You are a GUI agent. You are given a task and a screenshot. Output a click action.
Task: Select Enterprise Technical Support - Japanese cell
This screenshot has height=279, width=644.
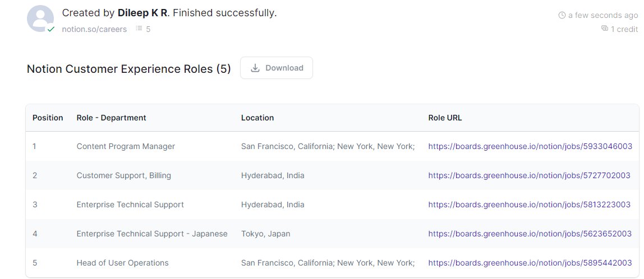click(x=152, y=234)
